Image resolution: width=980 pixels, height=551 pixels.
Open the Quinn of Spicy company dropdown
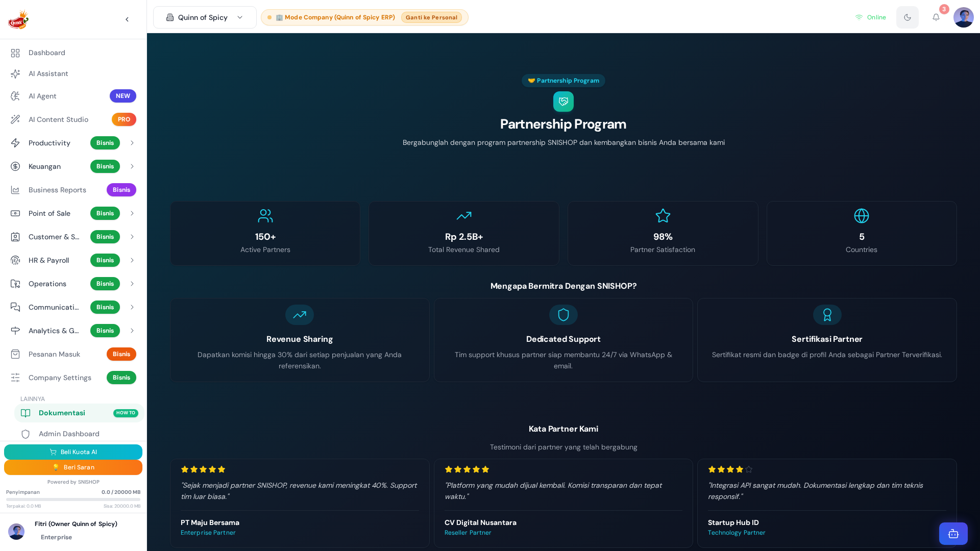[205, 17]
